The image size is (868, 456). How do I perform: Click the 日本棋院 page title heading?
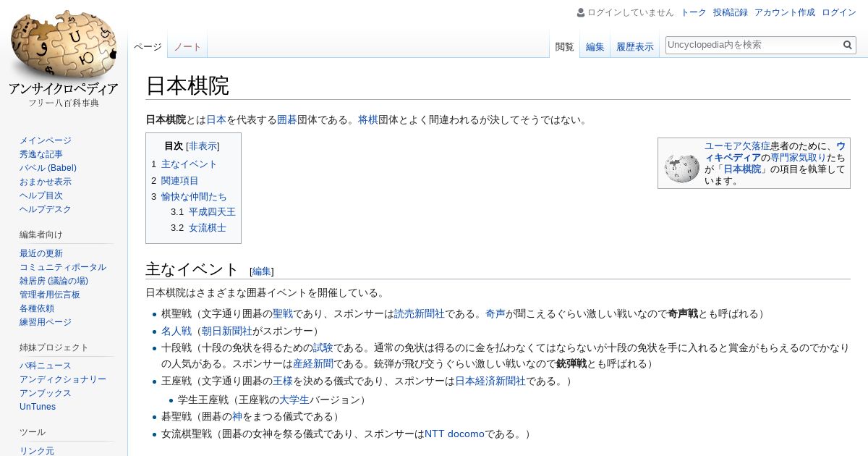187,86
